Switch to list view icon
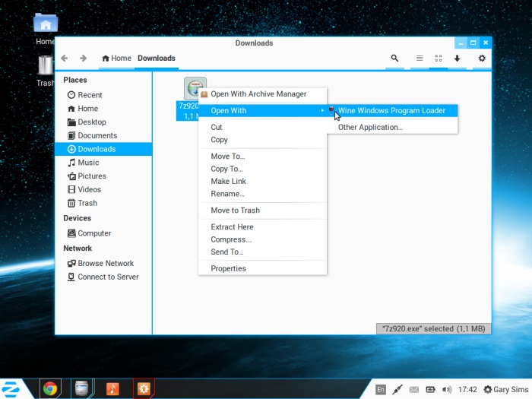Image resolution: width=532 pixels, height=399 pixels. [419, 58]
